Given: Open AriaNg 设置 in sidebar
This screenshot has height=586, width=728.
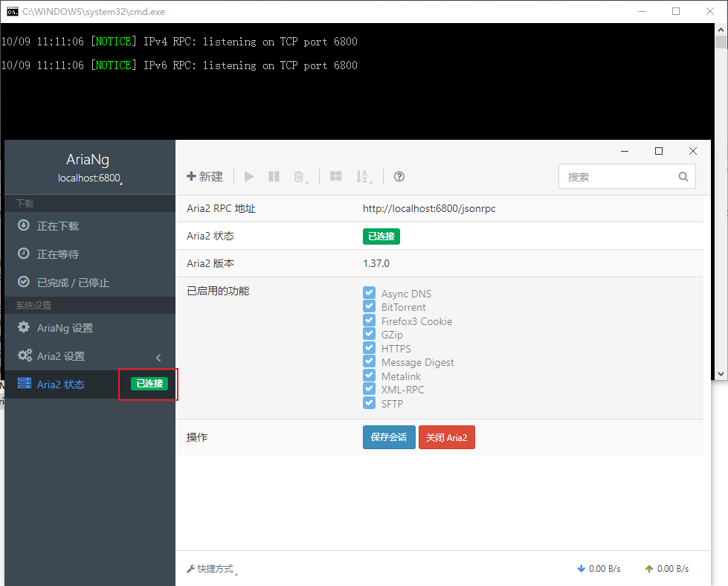Looking at the screenshot, I should coord(90,328).
